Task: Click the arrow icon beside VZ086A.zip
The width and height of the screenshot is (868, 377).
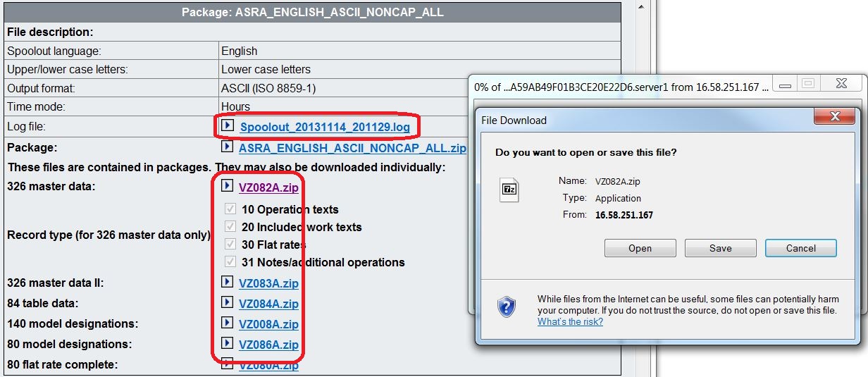Action: pyautogui.click(x=227, y=343)
